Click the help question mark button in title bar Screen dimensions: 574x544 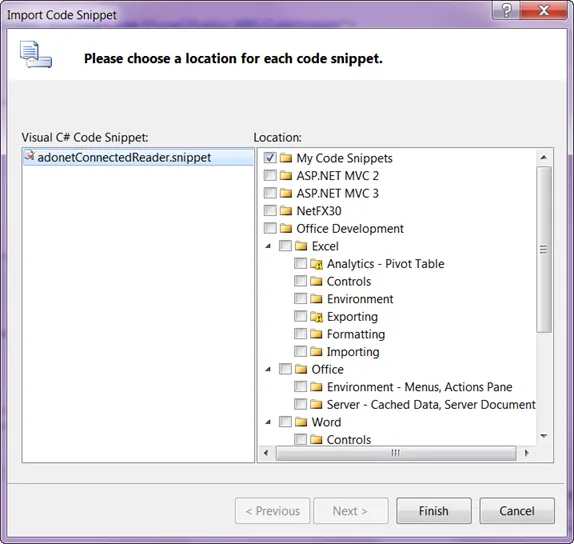[506, 10]
